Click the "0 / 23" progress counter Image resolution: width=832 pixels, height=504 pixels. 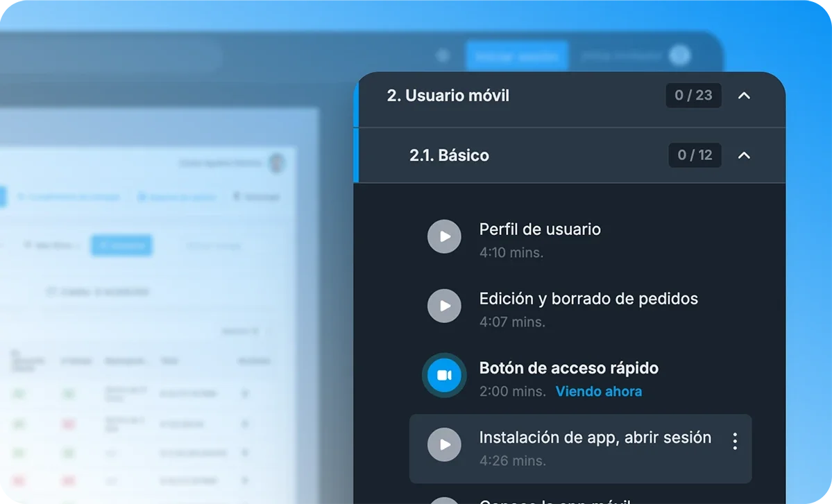[x=693, y=96]
